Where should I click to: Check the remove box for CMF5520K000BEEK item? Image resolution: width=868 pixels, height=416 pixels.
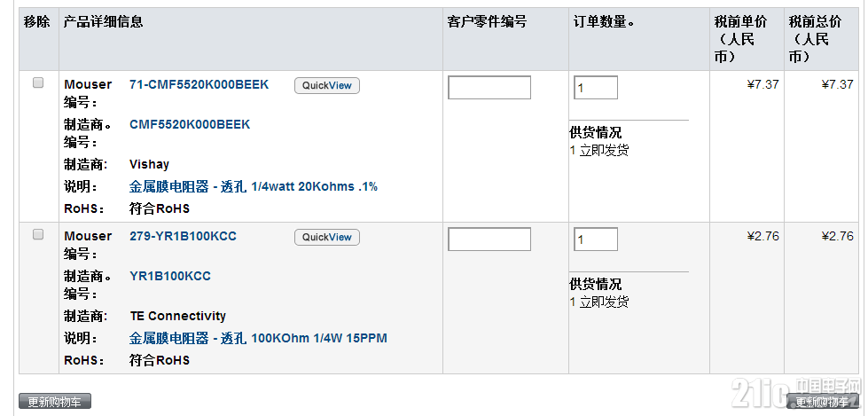(37, 82)
